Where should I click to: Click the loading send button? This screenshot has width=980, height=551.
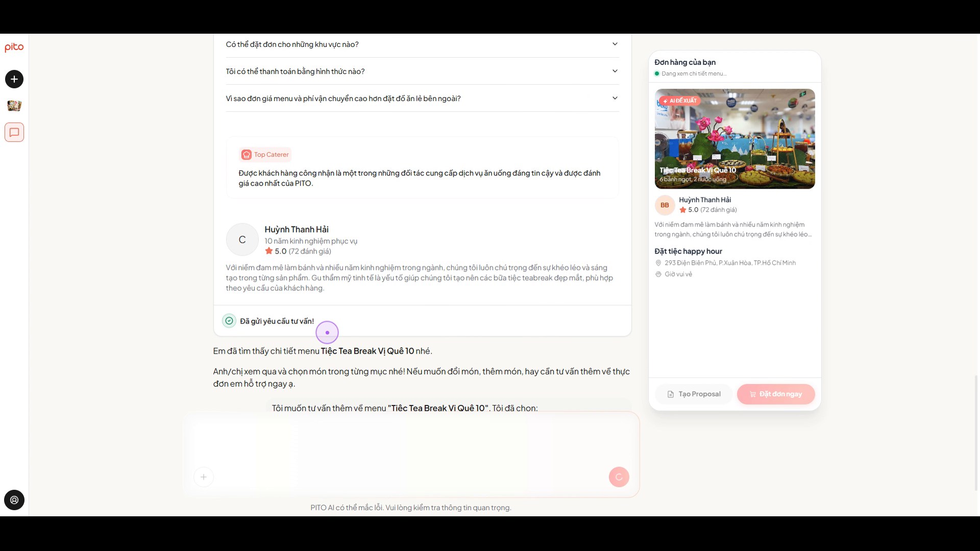click(x=619, y=477)
